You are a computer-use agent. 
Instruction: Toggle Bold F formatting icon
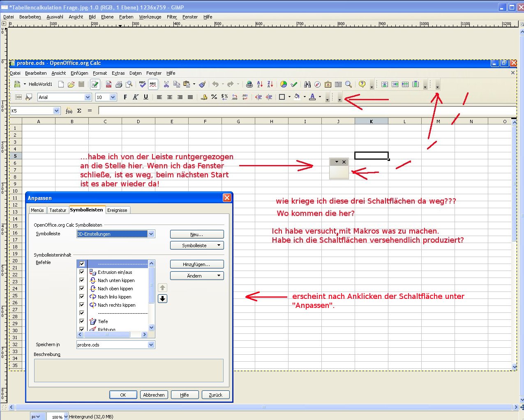pyautogui.click(x=125, y=97)
